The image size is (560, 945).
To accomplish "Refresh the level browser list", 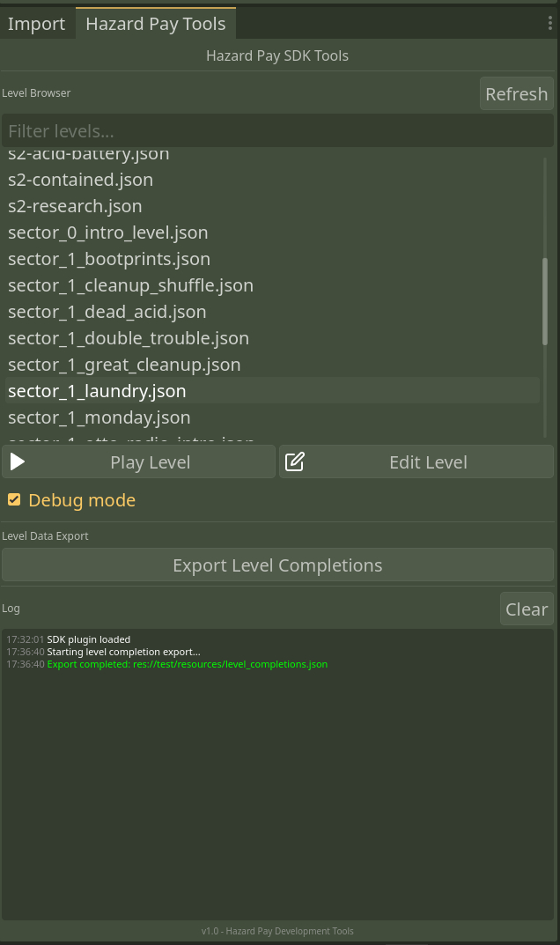I will coord(516,93).
